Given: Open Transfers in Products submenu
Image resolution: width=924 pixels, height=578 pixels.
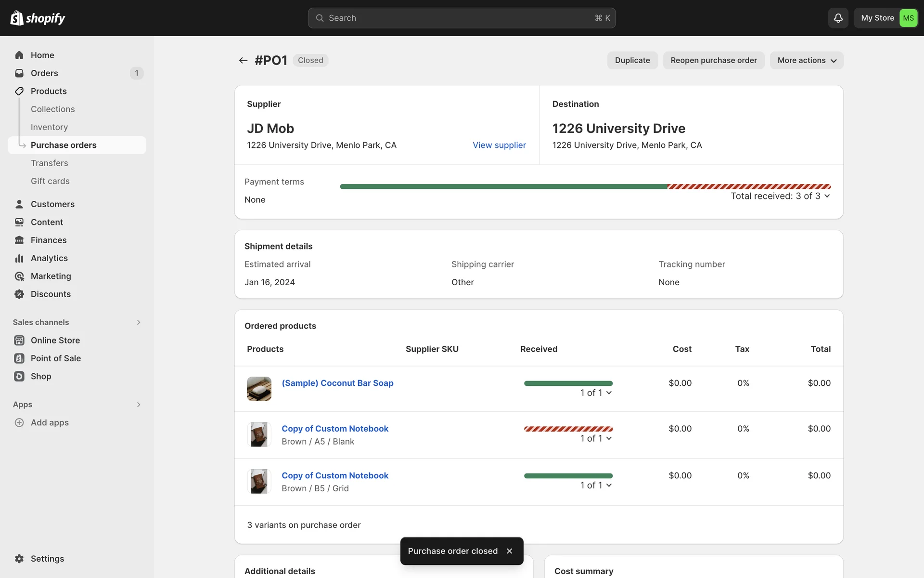Looking at the screenshot, I should (x=49, y=163).
